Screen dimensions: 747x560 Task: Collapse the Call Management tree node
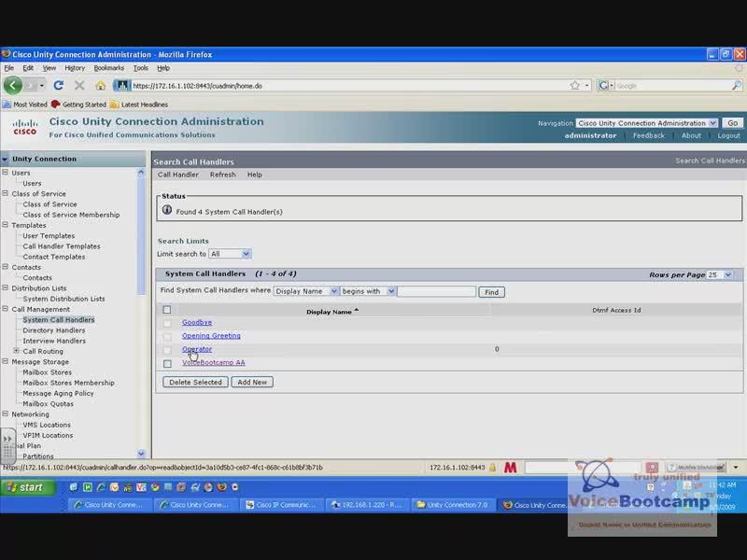point(6,309)
